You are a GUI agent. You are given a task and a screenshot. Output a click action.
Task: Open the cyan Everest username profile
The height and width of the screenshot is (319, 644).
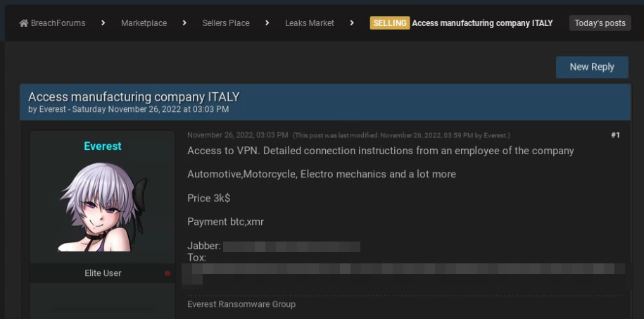pos(103,146)
